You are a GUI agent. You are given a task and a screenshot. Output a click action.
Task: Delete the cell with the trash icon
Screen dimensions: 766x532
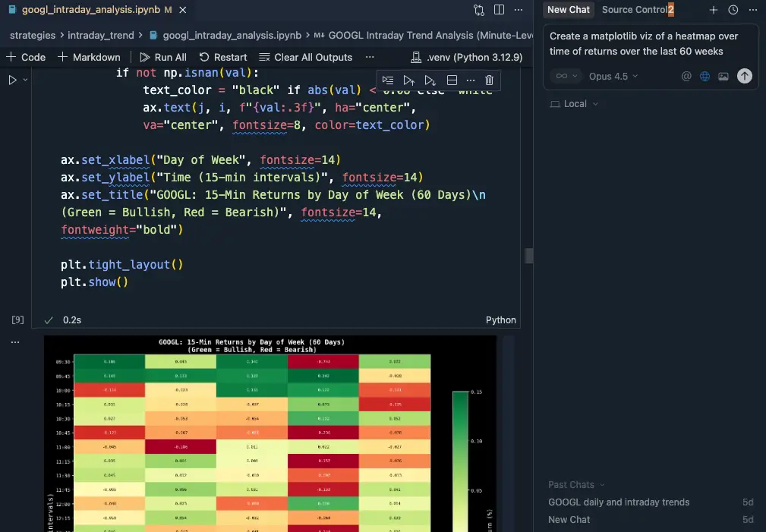click(x=490, y=80)
